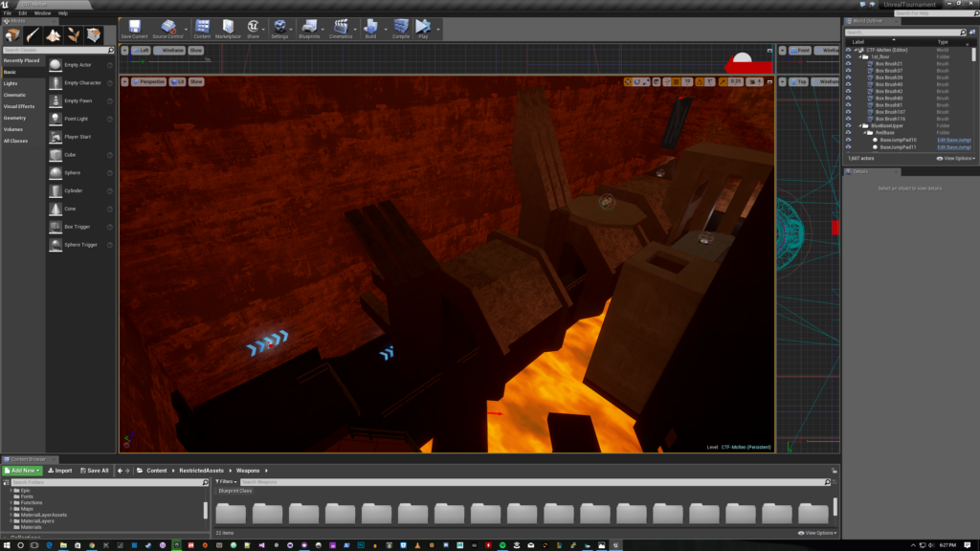Pick the Cube actor icon
Screen dimensions: 980x551
(56, 155)
